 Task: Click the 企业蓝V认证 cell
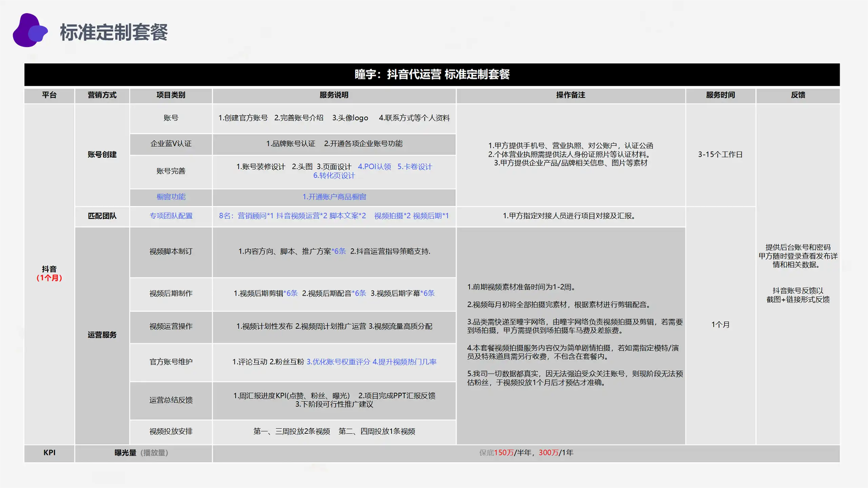[x=171, y=144]
